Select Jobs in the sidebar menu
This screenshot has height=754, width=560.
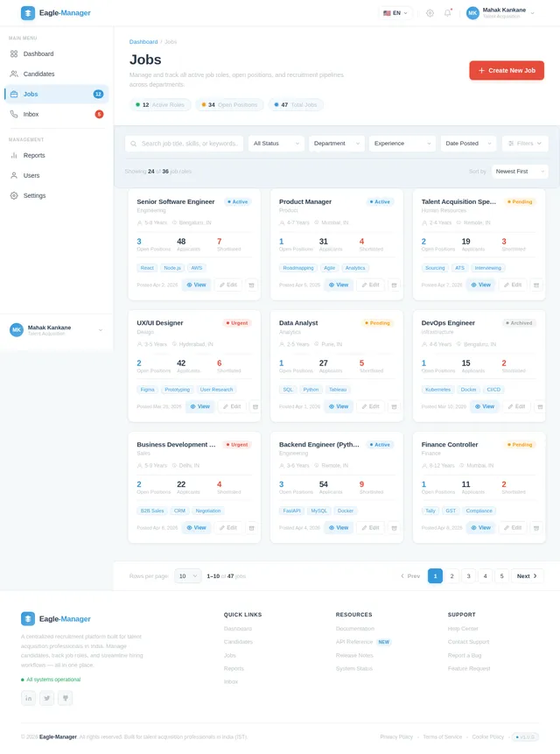[57, 95]
